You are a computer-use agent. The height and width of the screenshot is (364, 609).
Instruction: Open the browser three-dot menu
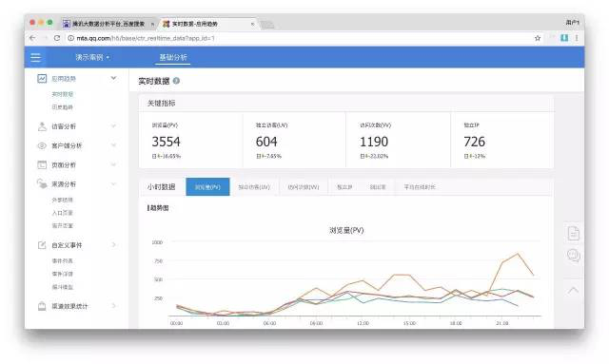(577, 38)
